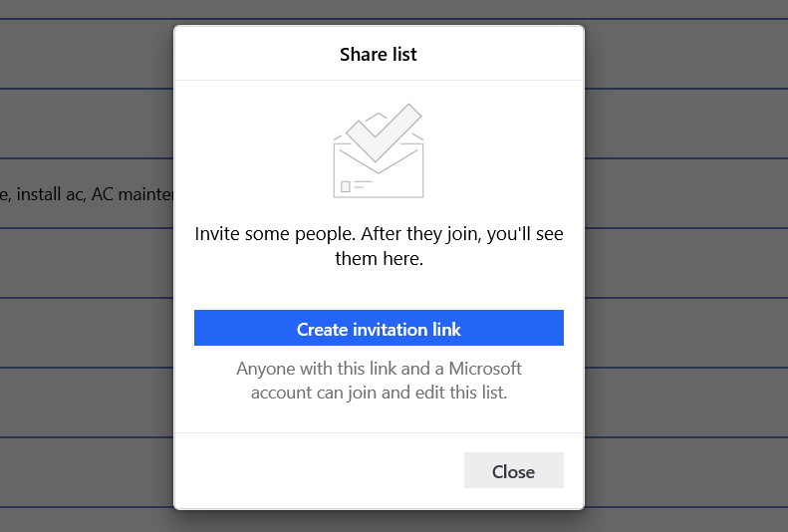The width and height of the screenshot is (788, 532).
Task: Close the Share list dialog
Action: click(513, 471)
